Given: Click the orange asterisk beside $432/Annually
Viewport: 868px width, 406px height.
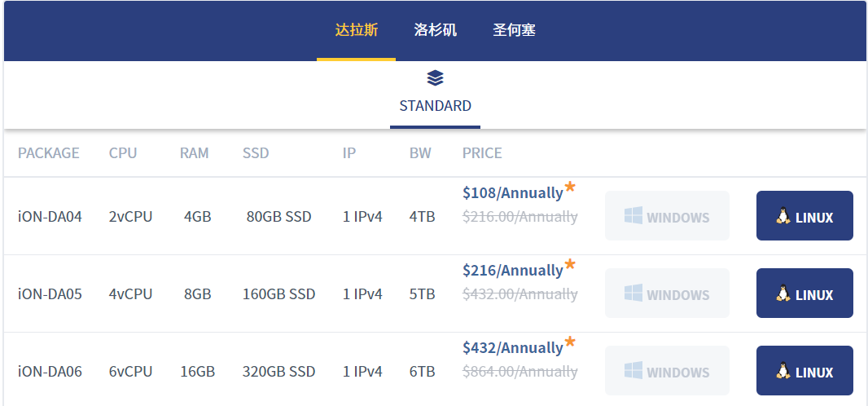Looking at the screenshot, I should (570, 342).
